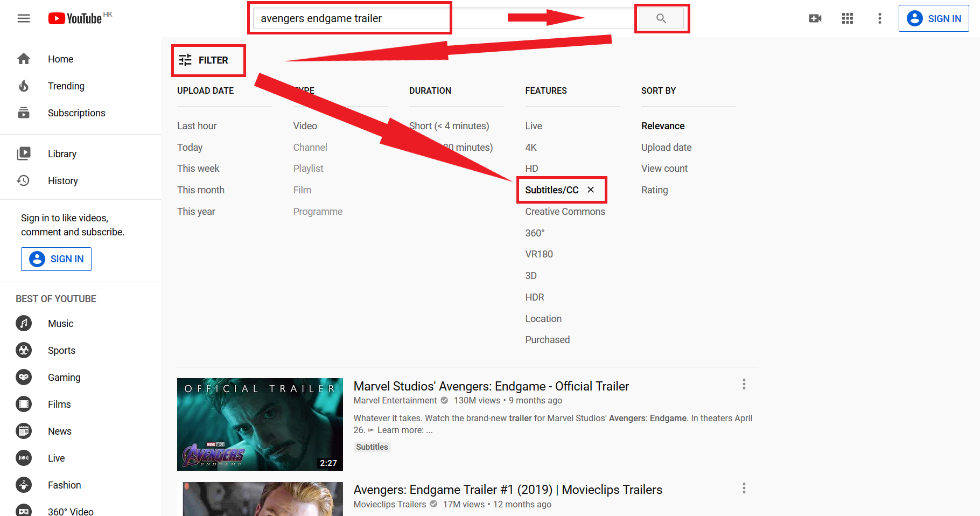Click the Home icon in sidebar
Viewport: 980px width, 516px height.
24,59
